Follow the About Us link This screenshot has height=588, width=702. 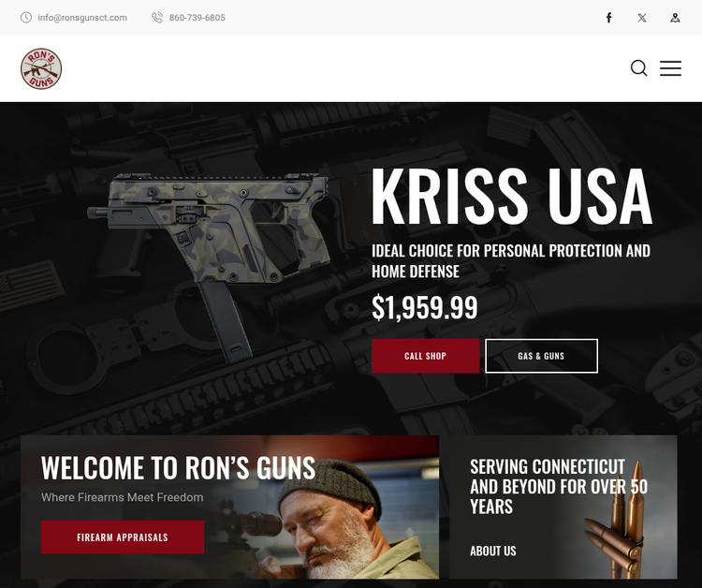coord(493,551)
